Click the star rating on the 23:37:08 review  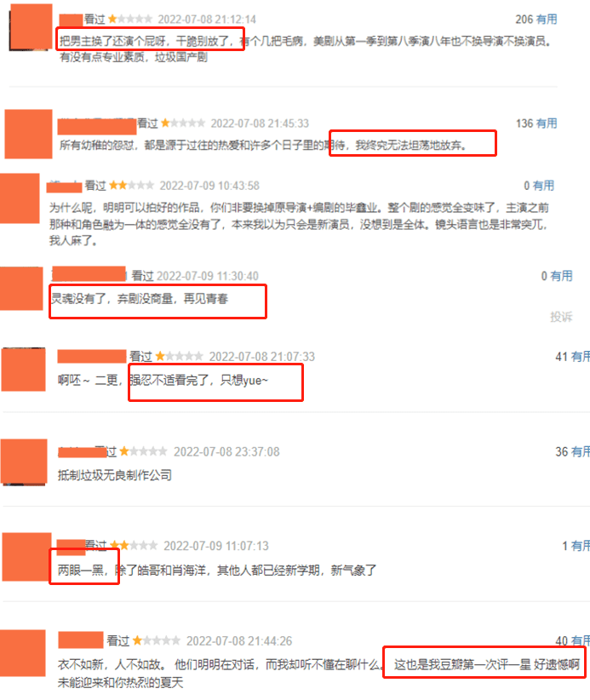[143, 451]
